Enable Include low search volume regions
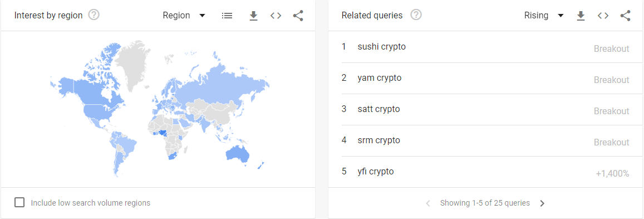Image resolution: width=644 pixels, height=219 pixels. [19, 203]
